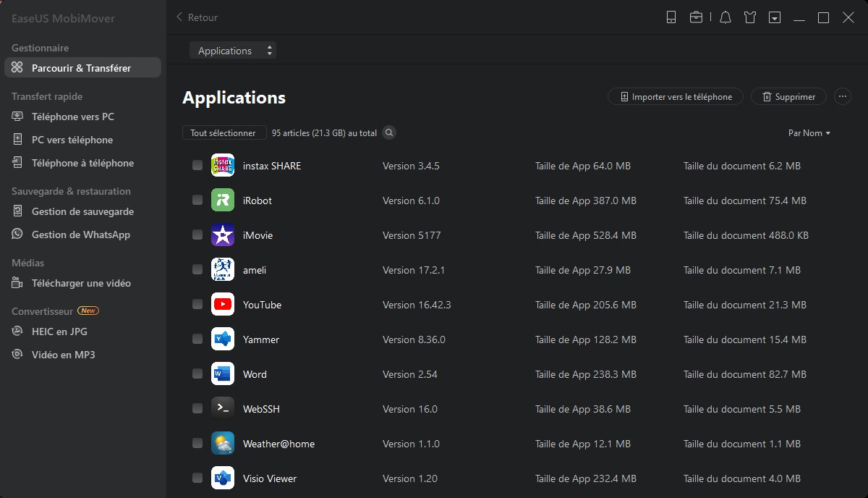The image size is (868, 498).
Task: Click the iRobot app icon
Action: [x=223, y=201]
